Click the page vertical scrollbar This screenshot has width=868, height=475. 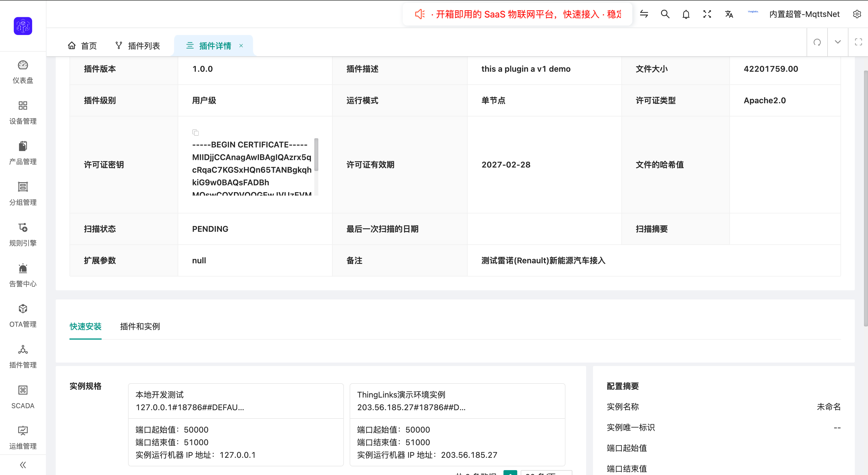tap(866, 198)
